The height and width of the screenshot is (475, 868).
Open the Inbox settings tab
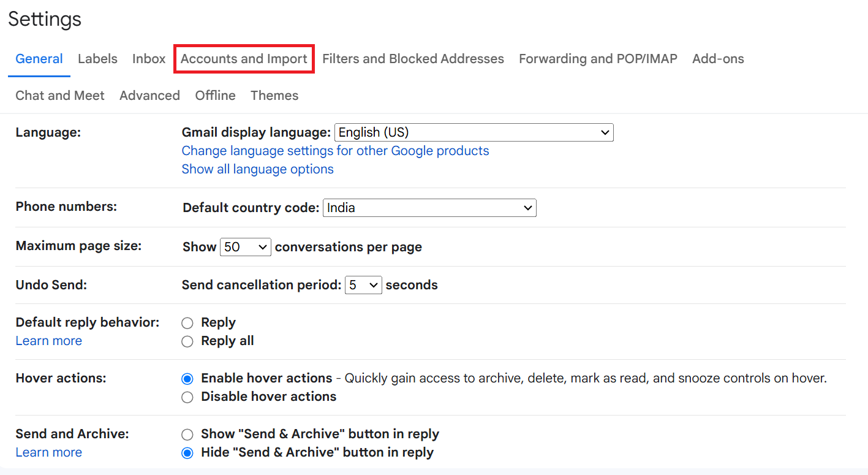pyautogui.click(x=149, y=59)
